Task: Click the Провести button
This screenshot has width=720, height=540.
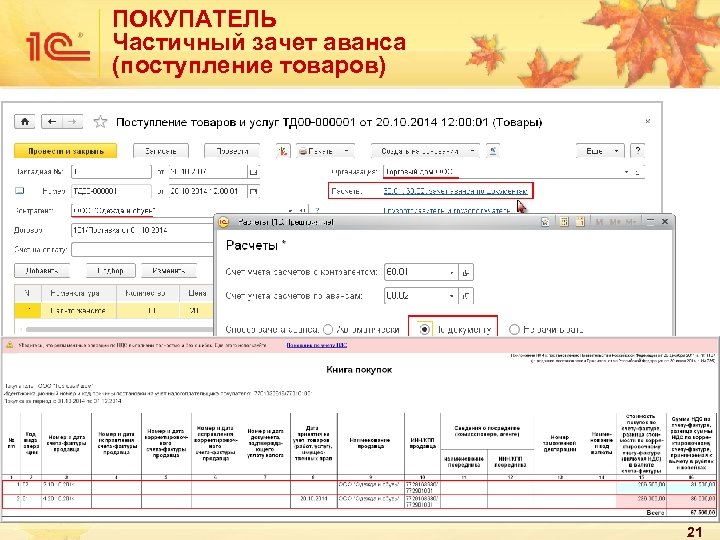Action: pyautogui.click(x=232, y=151)
